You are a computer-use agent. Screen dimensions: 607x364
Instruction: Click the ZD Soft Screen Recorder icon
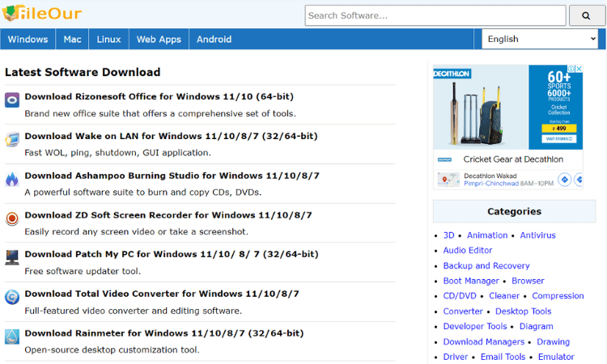12,218
